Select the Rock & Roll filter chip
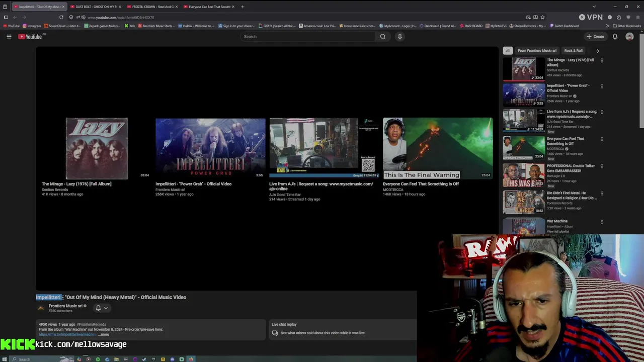 tap(573, 51)
